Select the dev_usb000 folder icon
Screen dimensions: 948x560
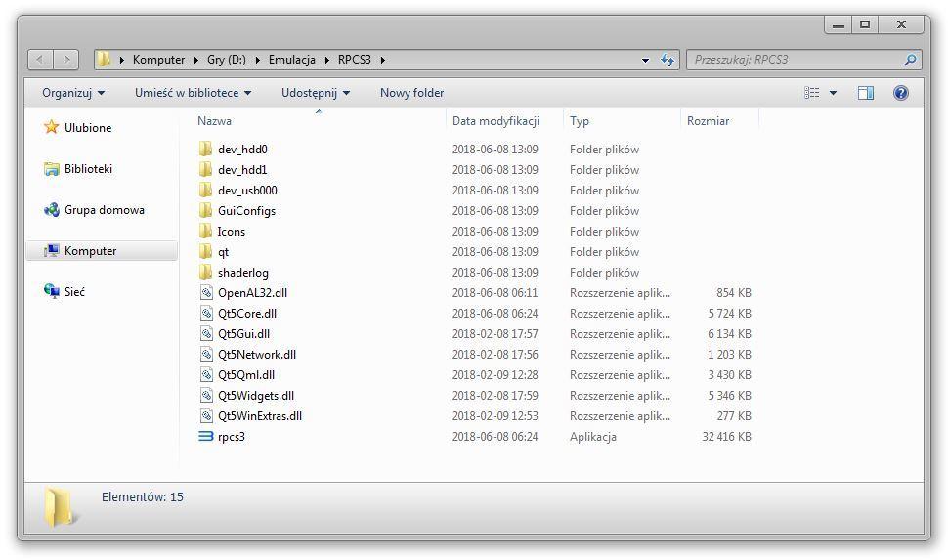[206, 190]
